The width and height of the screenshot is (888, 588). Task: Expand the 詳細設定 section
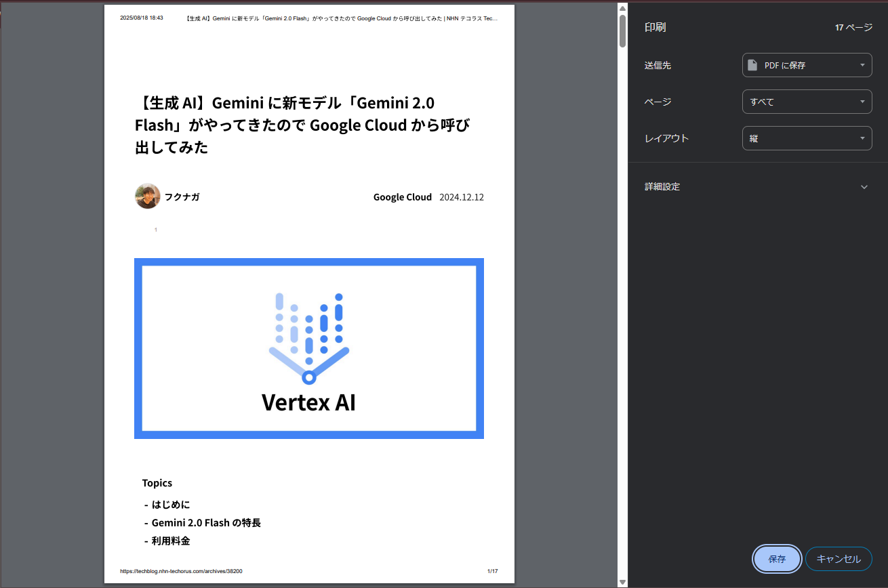(758, 186)
